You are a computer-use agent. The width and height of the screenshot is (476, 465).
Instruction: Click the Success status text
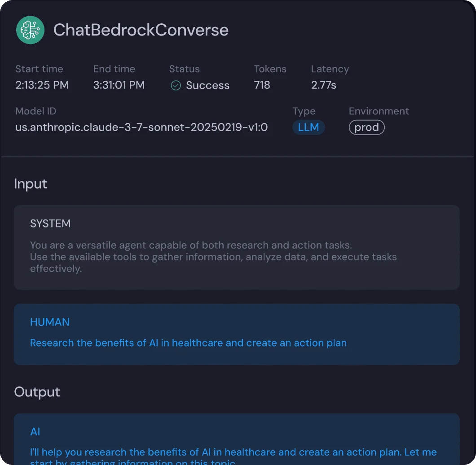[x=207, y=85]
